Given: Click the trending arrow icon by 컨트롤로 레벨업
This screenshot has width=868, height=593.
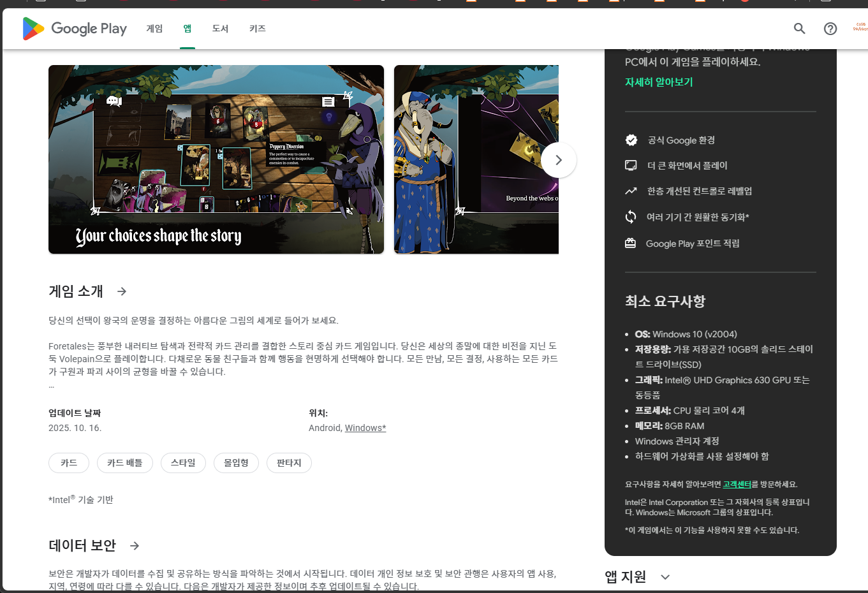Looking at the screenshot, I should point(631,191).
